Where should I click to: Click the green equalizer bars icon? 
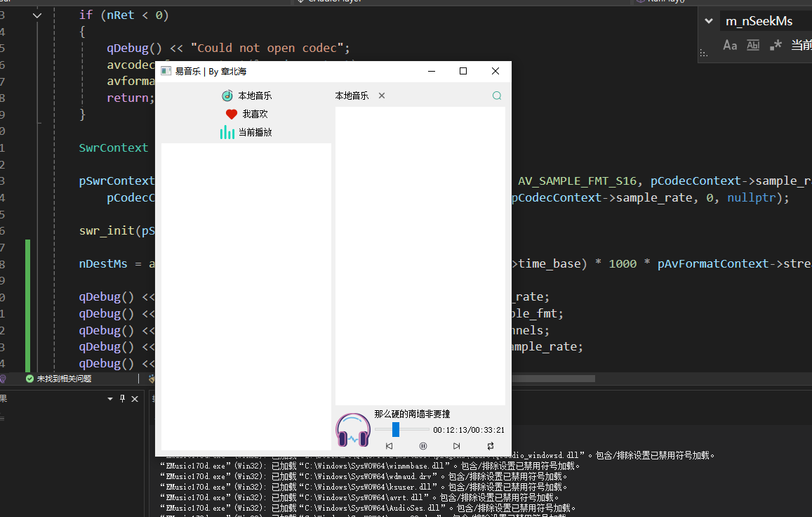pyautogui.click(x=227, y=132)
